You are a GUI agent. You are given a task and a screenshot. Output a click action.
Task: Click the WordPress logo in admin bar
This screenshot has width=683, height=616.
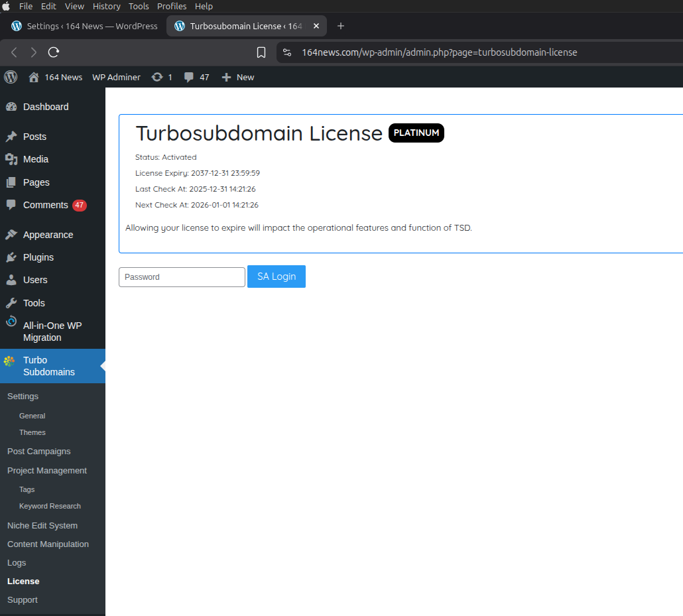11,77
